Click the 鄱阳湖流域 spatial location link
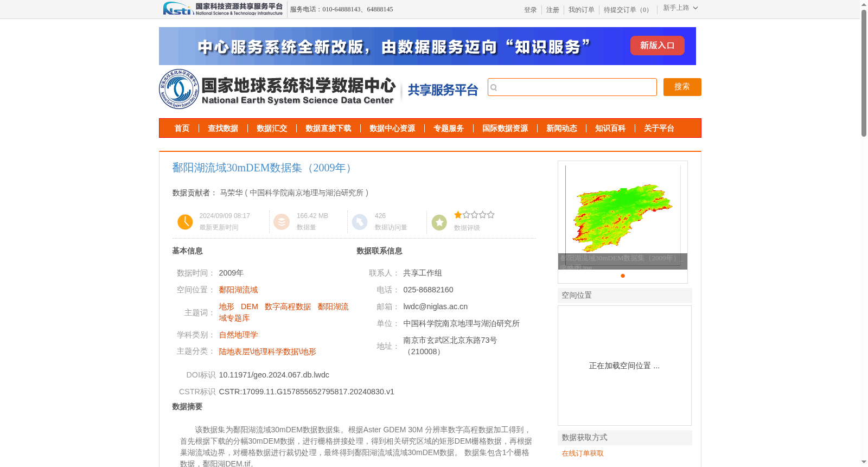The height and width of the screenshot is (467, 868). click(x=238, y=290)
